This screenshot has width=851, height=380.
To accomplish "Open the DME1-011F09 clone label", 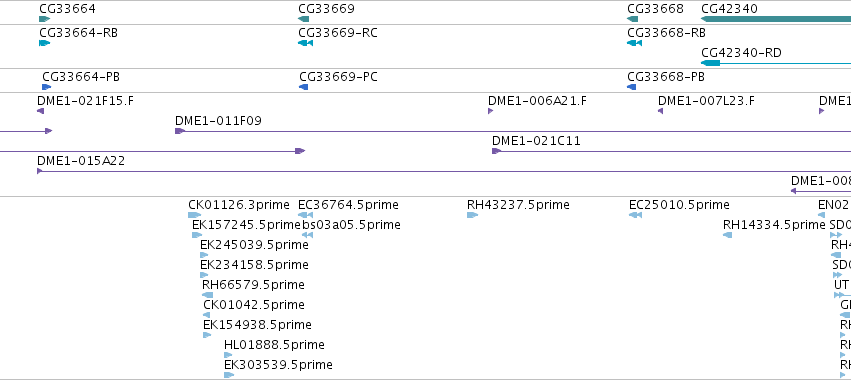I will pyautogui.click(x=218, y=121).
